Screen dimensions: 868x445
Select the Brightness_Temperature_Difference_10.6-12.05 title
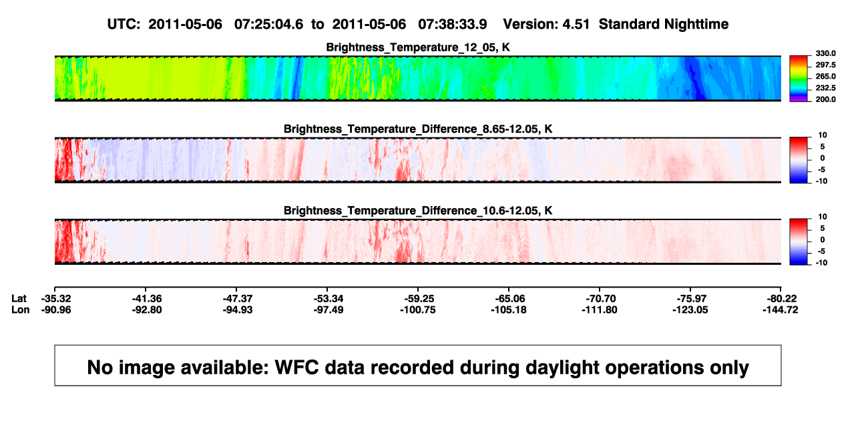tap(418, 210)
